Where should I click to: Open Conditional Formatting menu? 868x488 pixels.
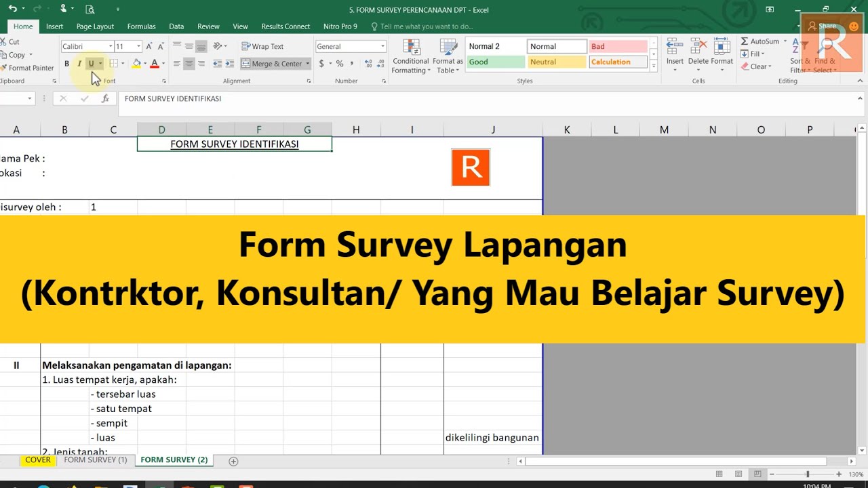click(410, 57)
